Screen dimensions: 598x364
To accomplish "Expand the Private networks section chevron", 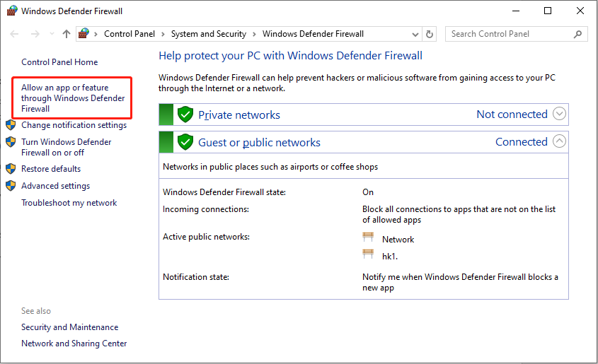I will pos(559,114).
